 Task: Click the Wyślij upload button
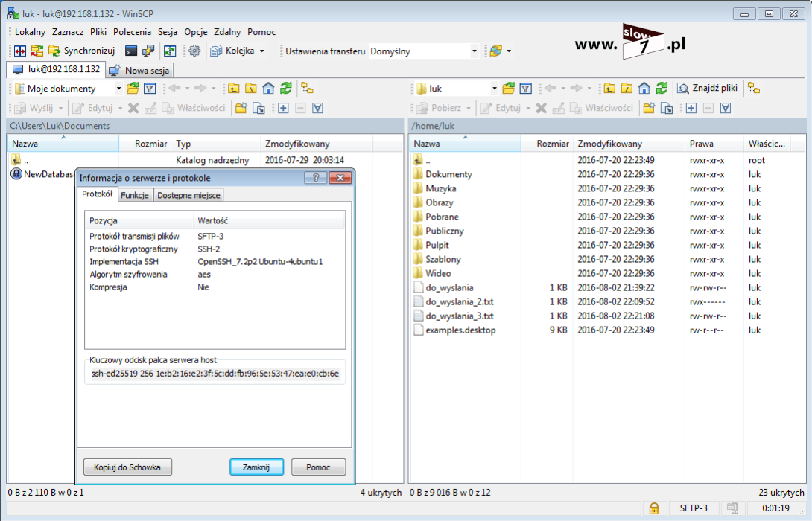pos(34,108)
